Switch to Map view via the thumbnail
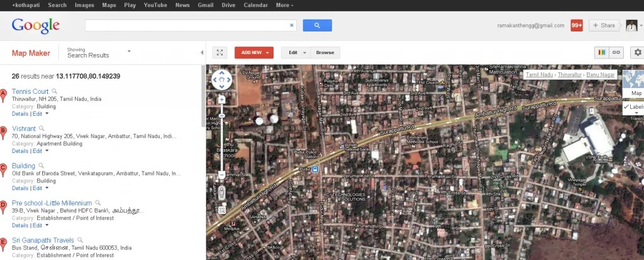The width and height of the screenshot is (644, 260). coord(633,84)
